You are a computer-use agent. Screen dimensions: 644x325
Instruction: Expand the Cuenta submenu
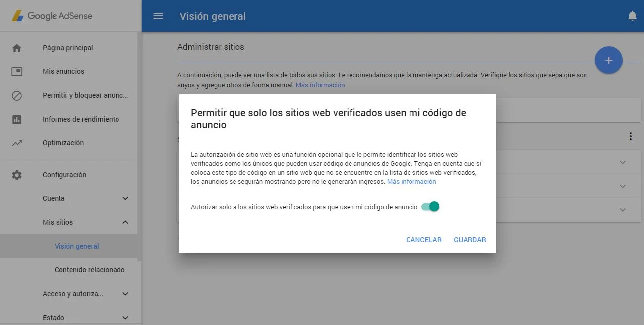(x=125, y=198)
